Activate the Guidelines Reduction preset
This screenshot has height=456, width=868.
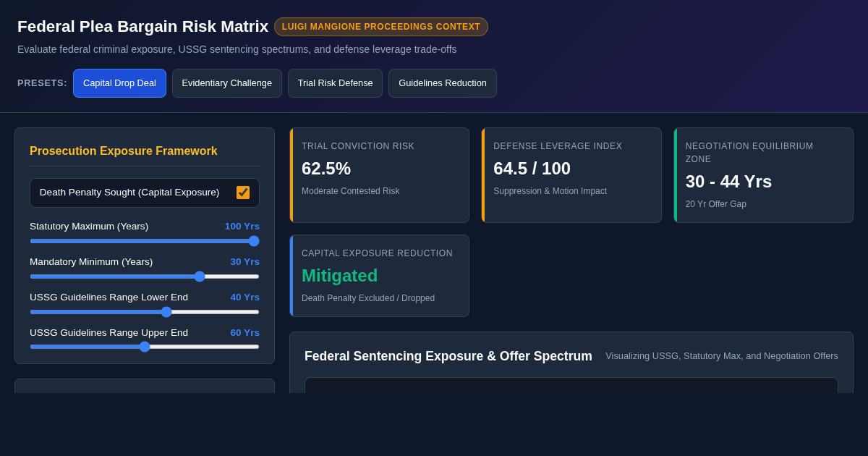[x=443, y=83]
